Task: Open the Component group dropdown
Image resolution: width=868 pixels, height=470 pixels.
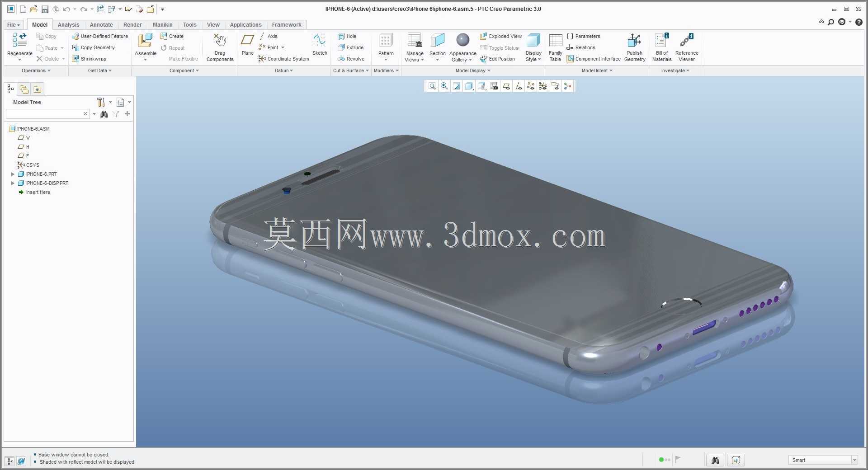Action: click(x=184, y=70)
